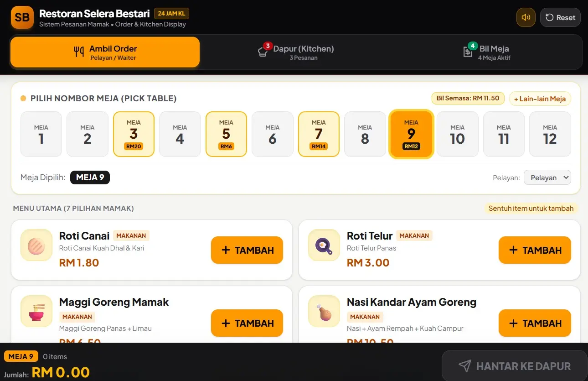Click the SB restaurant logo
This screenshot has width=588, height=381.
(22, 17)
